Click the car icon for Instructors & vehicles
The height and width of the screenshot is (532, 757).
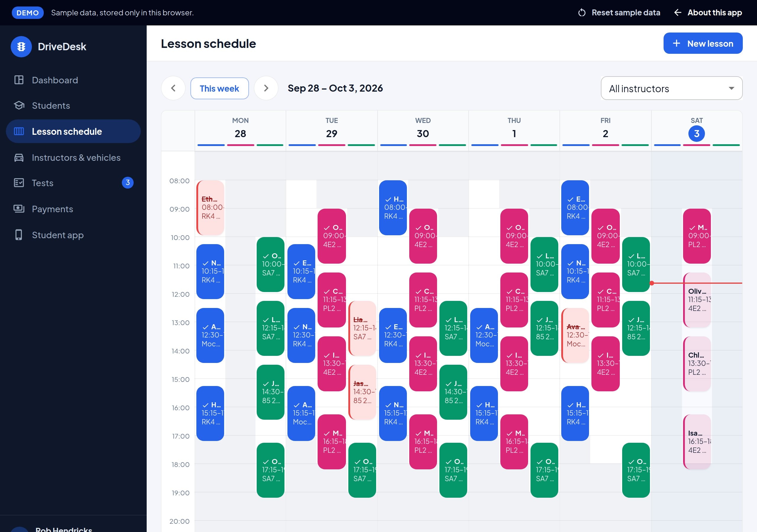[x=19, y=158]
